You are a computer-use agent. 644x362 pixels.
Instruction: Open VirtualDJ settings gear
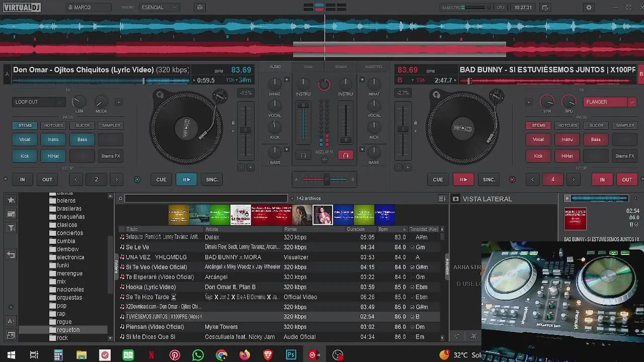[x=589, y=8]
